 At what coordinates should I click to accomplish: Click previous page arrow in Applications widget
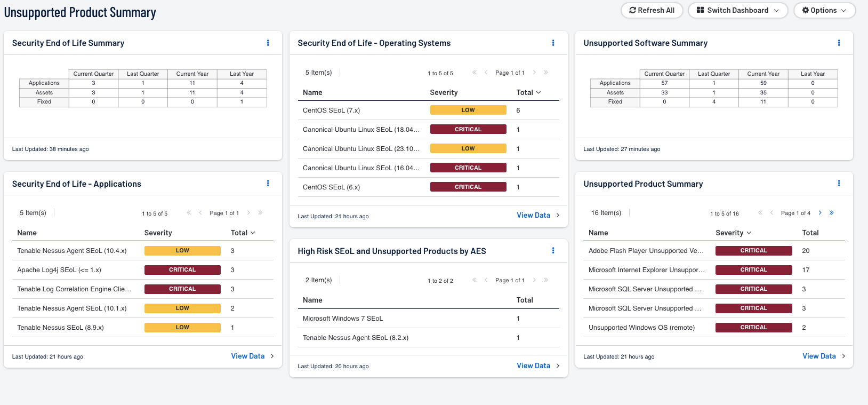200,212
